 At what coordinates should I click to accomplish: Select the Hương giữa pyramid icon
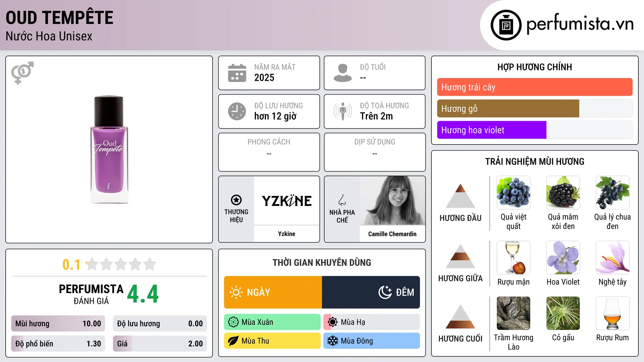460,256
